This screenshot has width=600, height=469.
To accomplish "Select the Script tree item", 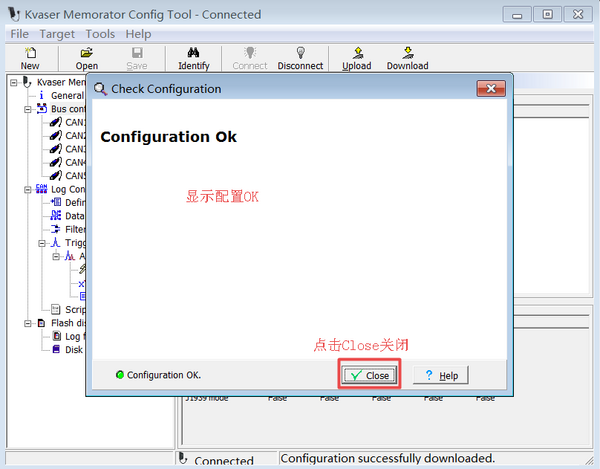I will click(x=75, y=309).
